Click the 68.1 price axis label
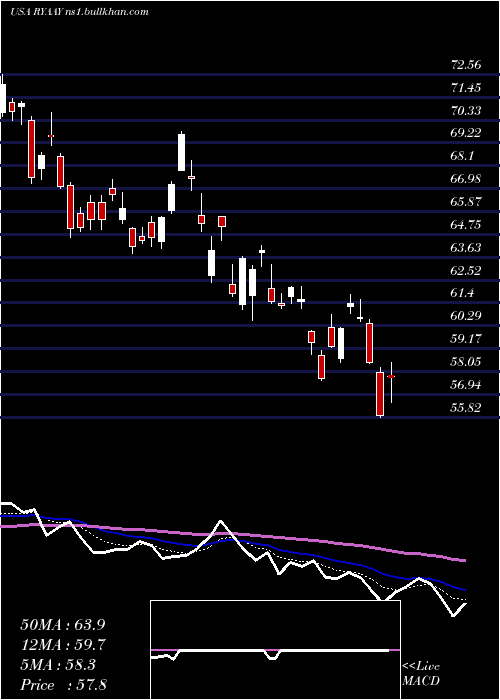The height and width of the screenshot is (700, 500). (x=462, y=156)
